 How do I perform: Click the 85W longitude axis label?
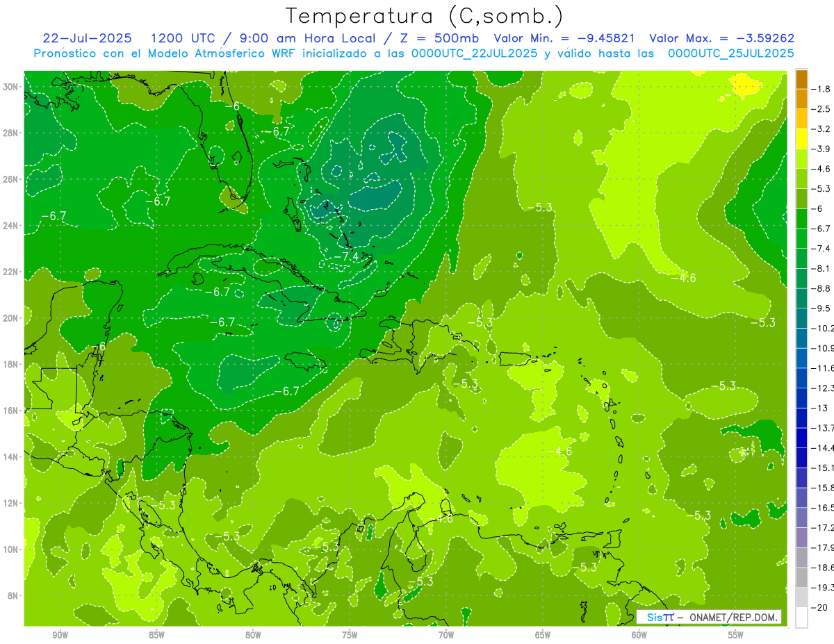[156, 635]
